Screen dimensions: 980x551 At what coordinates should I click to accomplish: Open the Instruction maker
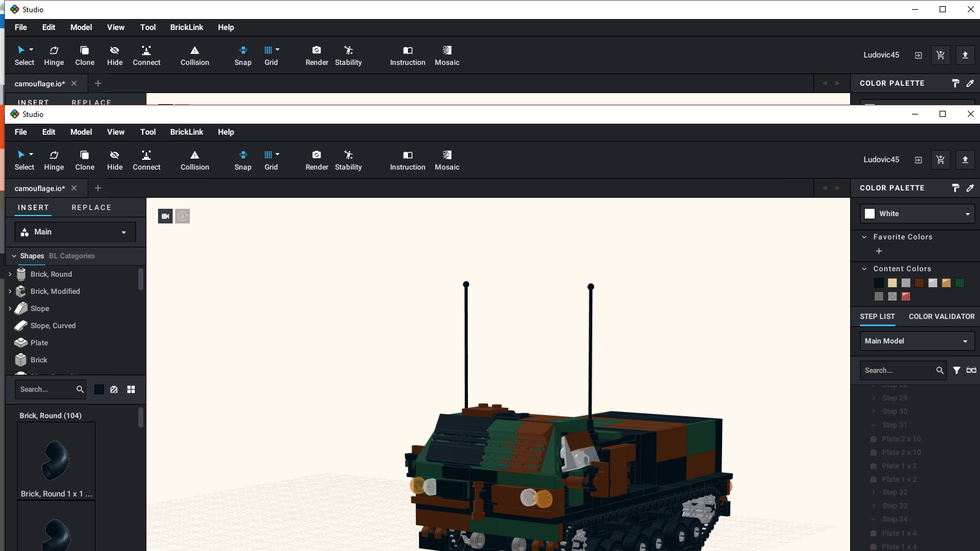(x=407, y=160)
